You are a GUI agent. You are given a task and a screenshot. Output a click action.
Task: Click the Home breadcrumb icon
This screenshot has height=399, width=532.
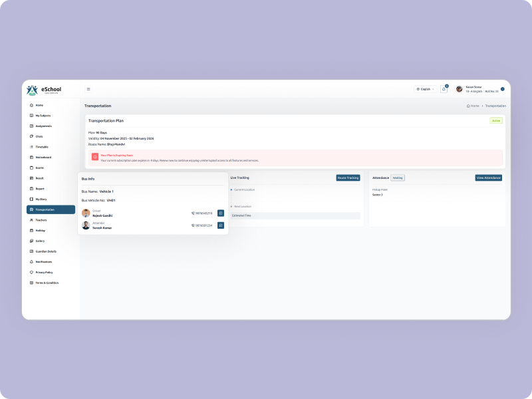click(x=468, y=106)
